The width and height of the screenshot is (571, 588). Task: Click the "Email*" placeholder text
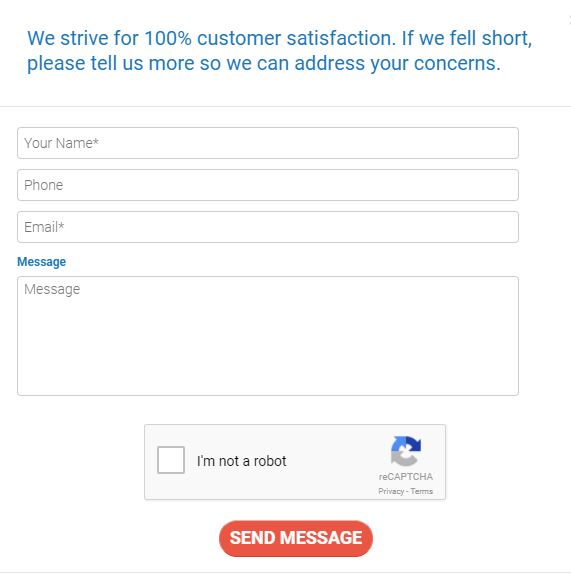(x=44, y=227)
